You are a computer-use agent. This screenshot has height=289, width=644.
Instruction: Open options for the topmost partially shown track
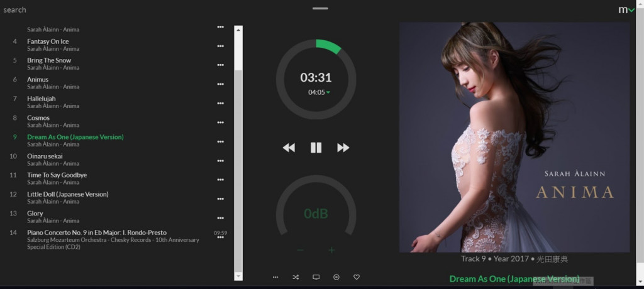221,27
